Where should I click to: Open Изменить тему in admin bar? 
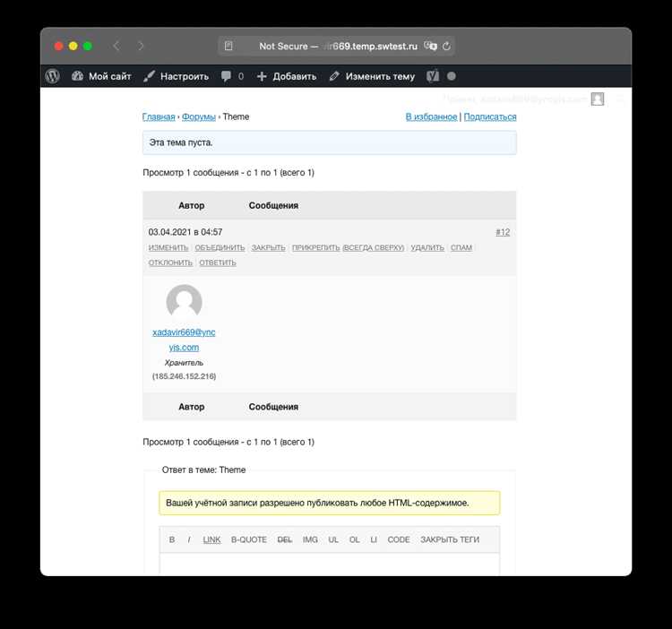[372, 76]
